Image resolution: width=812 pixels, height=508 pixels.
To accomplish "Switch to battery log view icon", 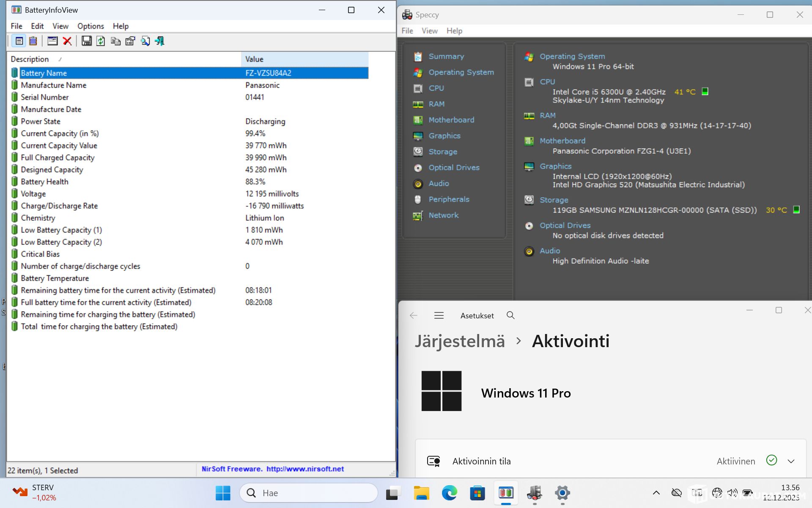I will [x=33, y=41].
